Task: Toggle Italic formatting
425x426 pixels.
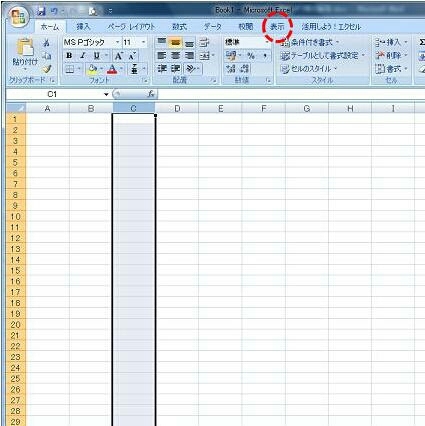Action: (83, 56)
